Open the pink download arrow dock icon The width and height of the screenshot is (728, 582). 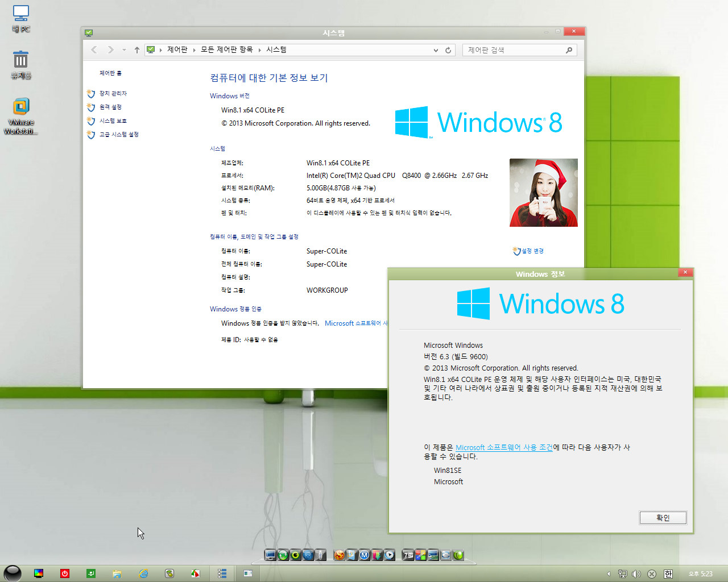pos(377,555)
